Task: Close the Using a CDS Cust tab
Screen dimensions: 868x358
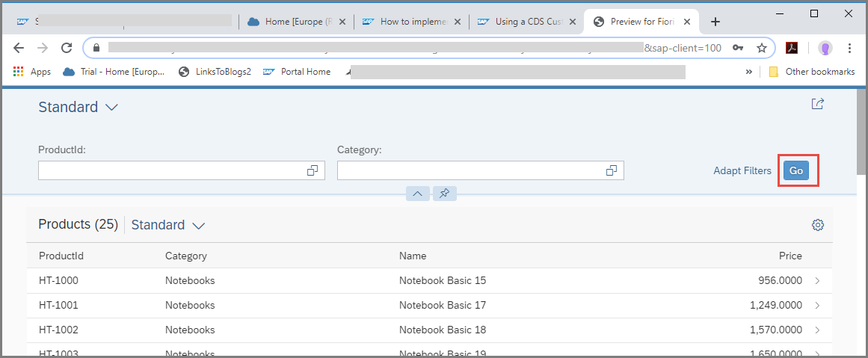Action: [x=573, y=22]
